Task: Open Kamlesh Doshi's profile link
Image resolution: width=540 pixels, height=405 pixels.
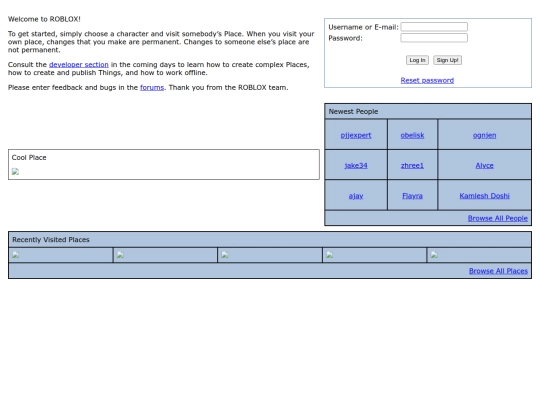Action: tap(485, 196)
